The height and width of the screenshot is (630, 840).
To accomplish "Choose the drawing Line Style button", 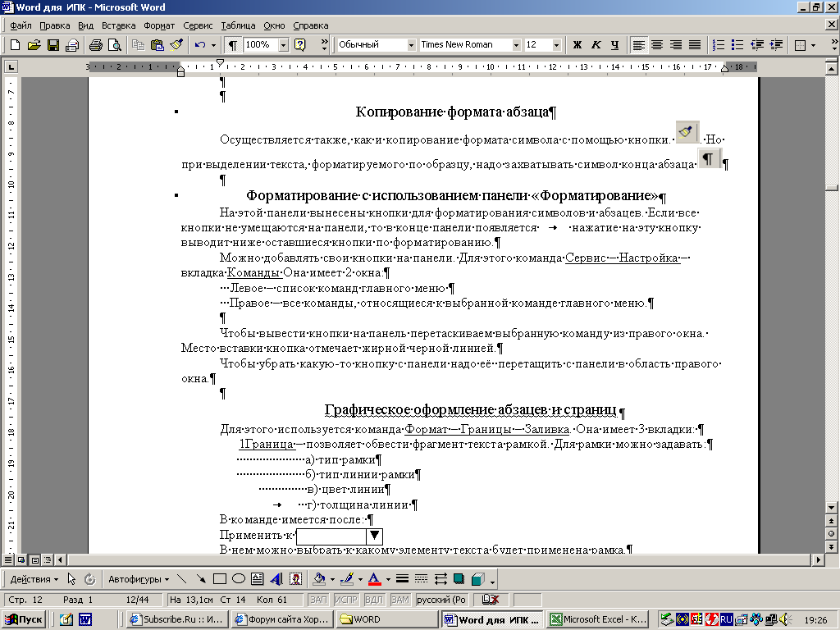I will pyautogui.click(x=402, y=579).
